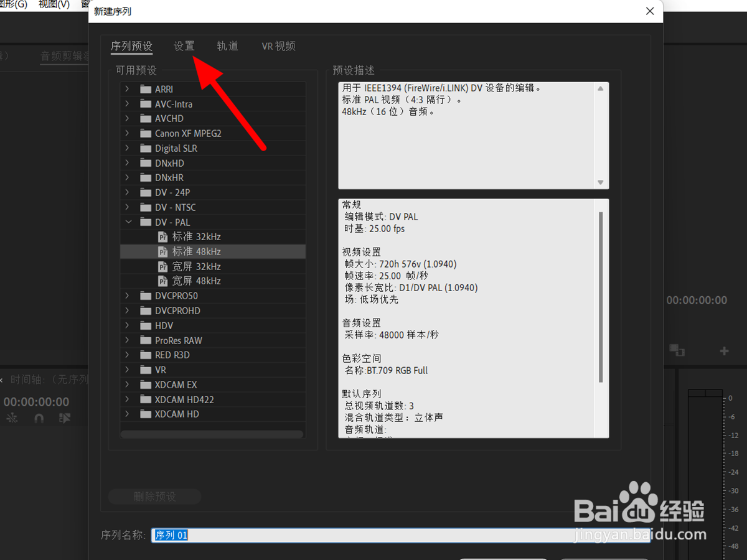The width and height of the screenshot is (747, 560).
Task: Click the 音频剪辑 panel tab behind dialog
Action: pyautogui.click(x=65, y=56)
